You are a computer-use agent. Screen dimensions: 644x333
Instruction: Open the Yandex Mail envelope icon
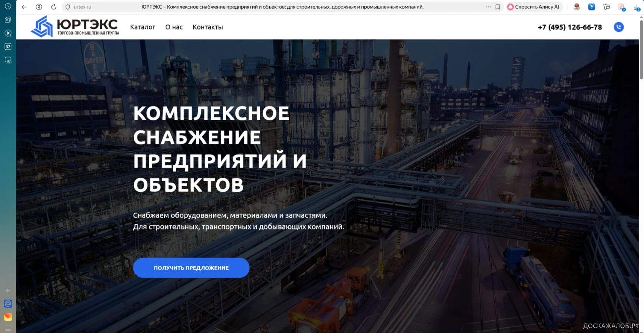point(8,317)
